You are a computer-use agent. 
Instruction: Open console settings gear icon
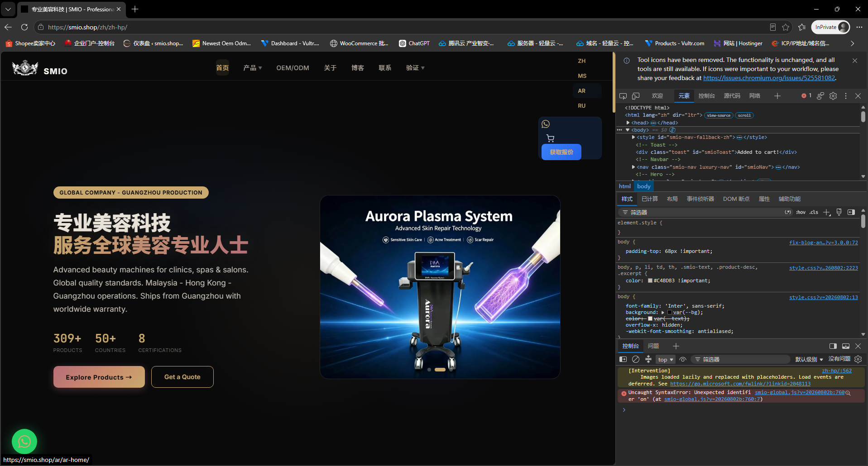pyautogui.click(x=858, y=359)
